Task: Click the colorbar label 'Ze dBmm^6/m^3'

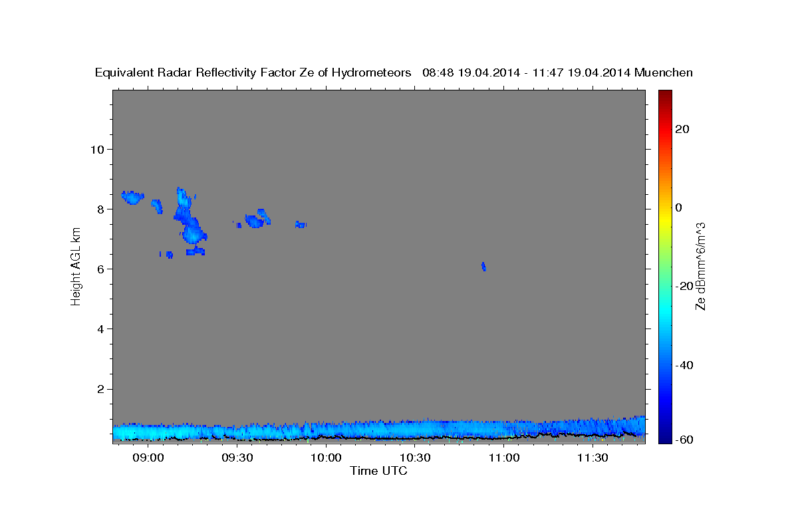Action: 700,266
